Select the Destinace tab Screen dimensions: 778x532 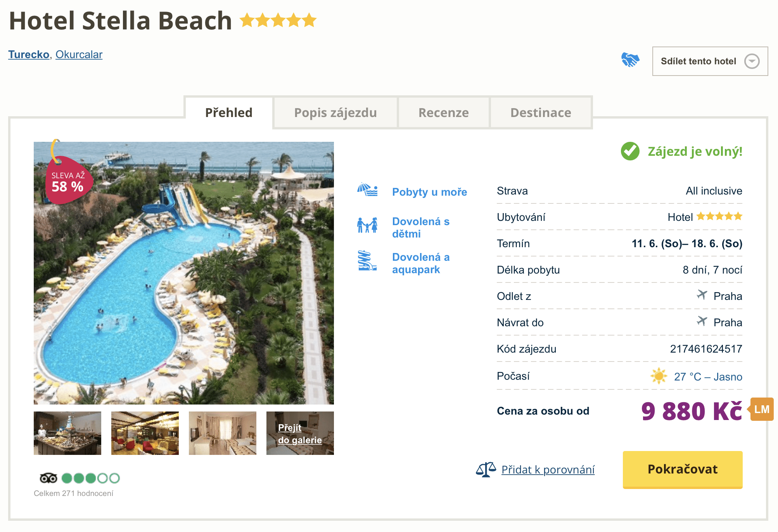(541, 113)
